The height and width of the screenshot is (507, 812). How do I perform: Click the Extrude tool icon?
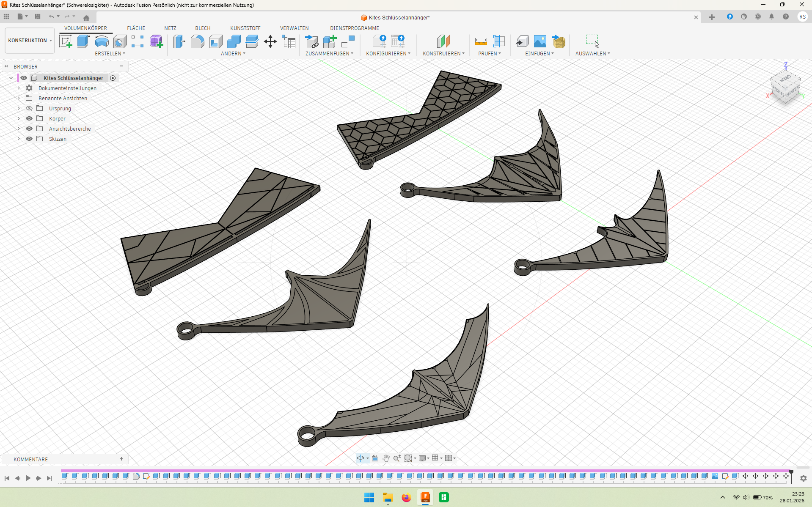pos(83,41)
